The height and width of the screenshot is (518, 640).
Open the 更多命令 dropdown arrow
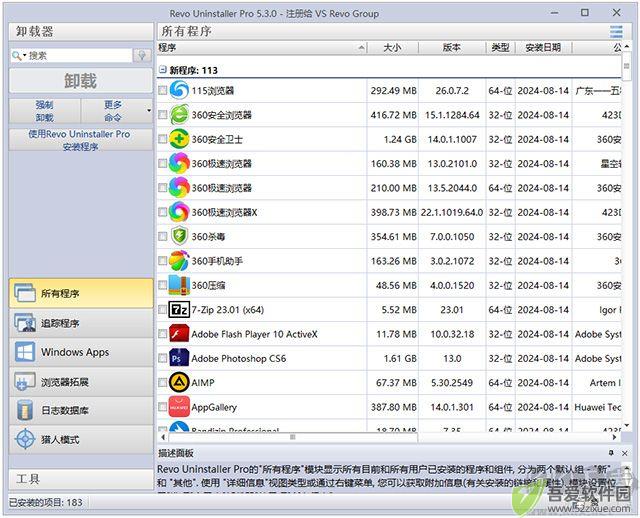pos(149,111)
